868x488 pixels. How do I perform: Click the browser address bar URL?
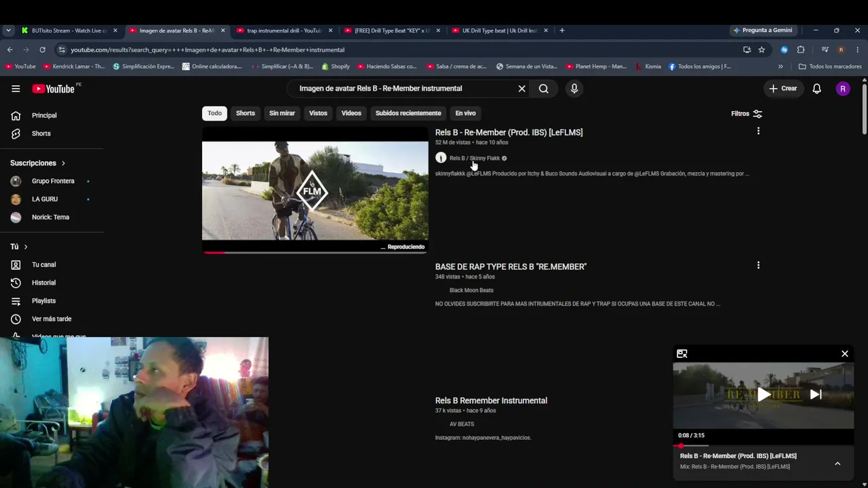click(208, 50)
